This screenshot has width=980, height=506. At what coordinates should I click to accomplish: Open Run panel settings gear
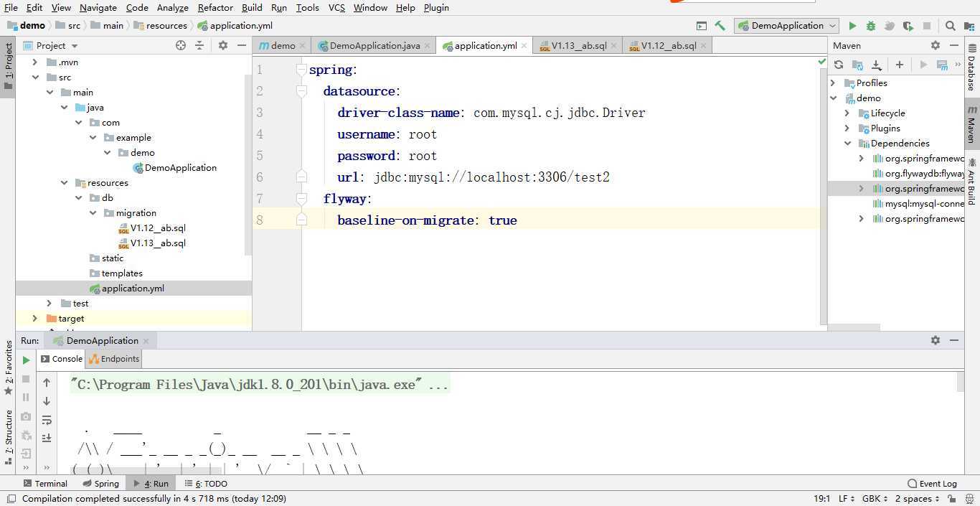click(x=936, y=340)
